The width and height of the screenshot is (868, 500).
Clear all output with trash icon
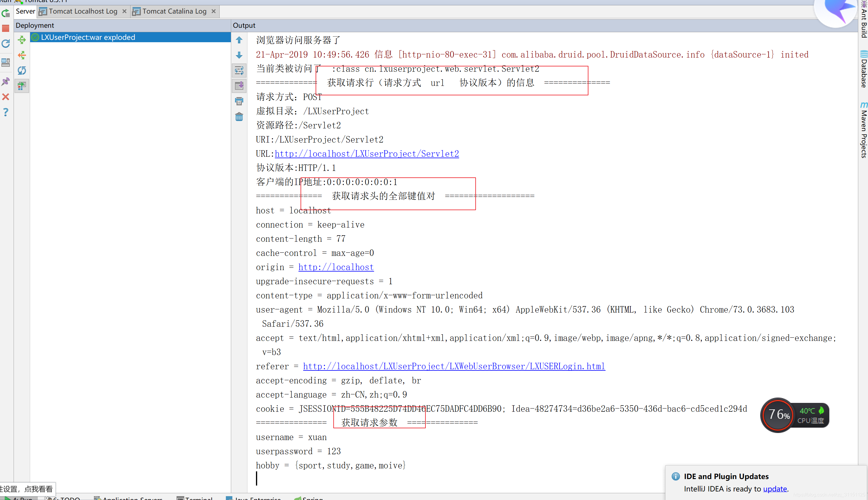pyautogui.click(x=239, y=117)
